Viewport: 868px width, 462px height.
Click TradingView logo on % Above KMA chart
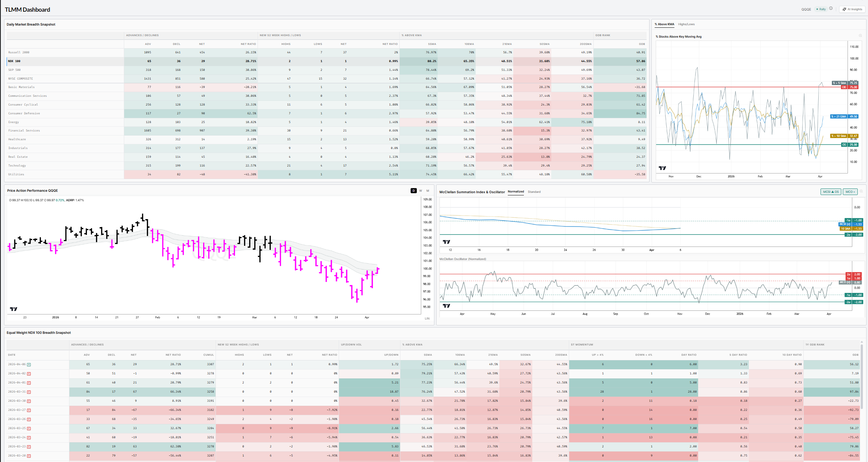coord(662,168)
